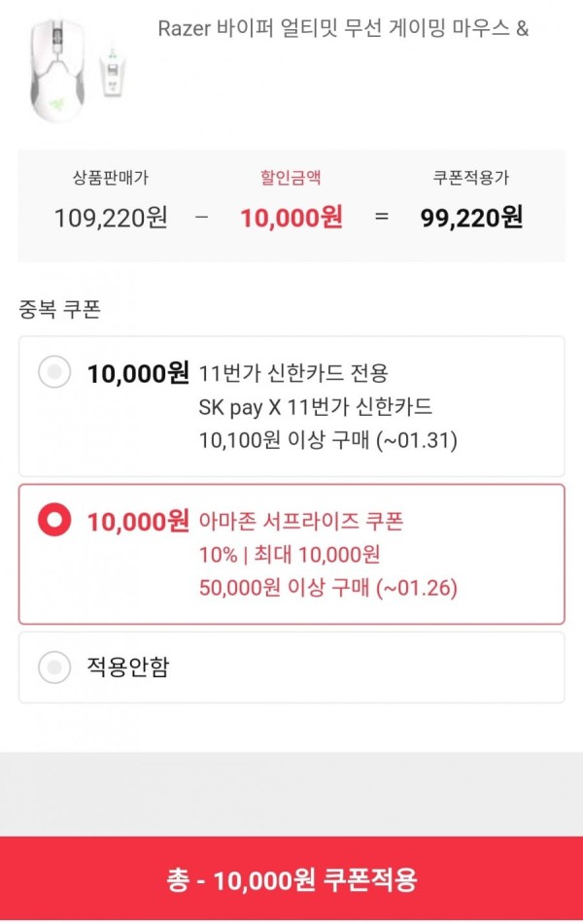Click the black 10,000원 amount in 신한카드 coupon
This screenshot has height=924, width=583.
(138, 374)
